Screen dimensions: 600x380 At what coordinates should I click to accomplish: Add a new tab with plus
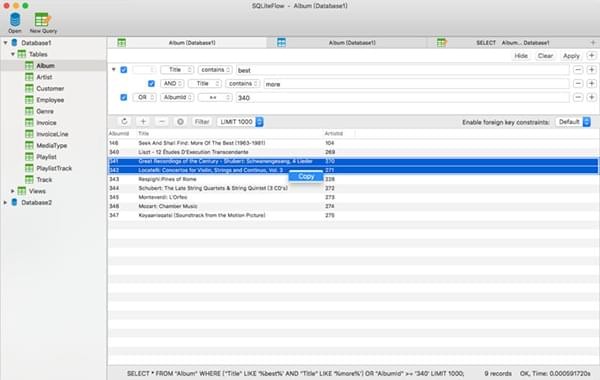[593, 42]
